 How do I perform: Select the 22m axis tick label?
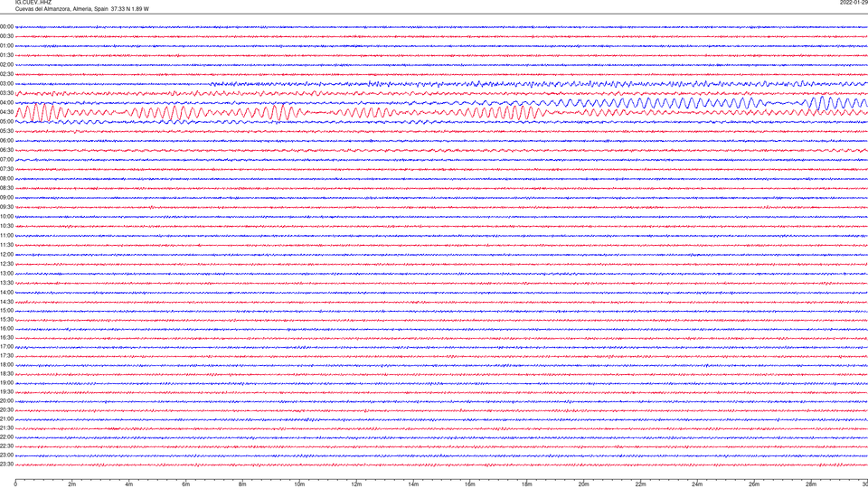point(640,484)
